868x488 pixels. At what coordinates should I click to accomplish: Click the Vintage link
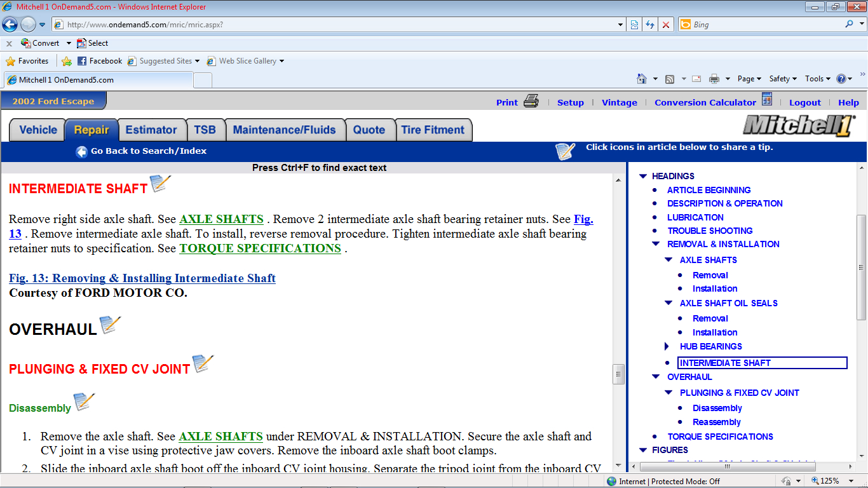tap(620, 102)
